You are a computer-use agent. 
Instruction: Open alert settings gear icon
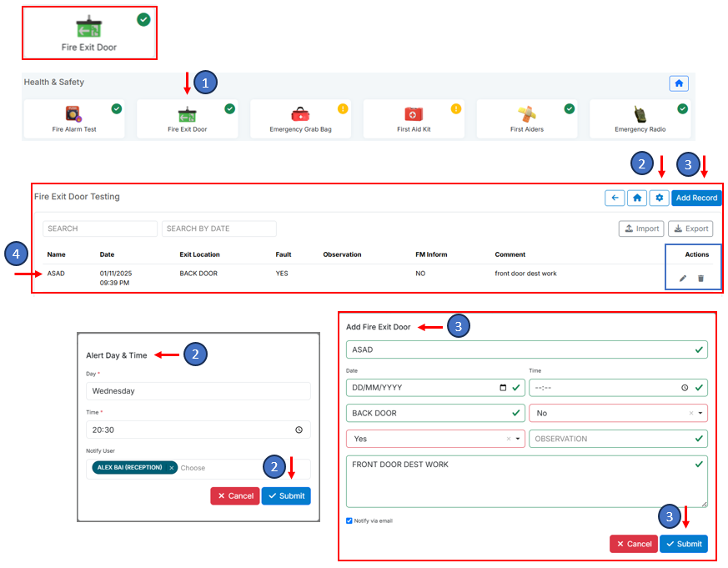(659, 198)
